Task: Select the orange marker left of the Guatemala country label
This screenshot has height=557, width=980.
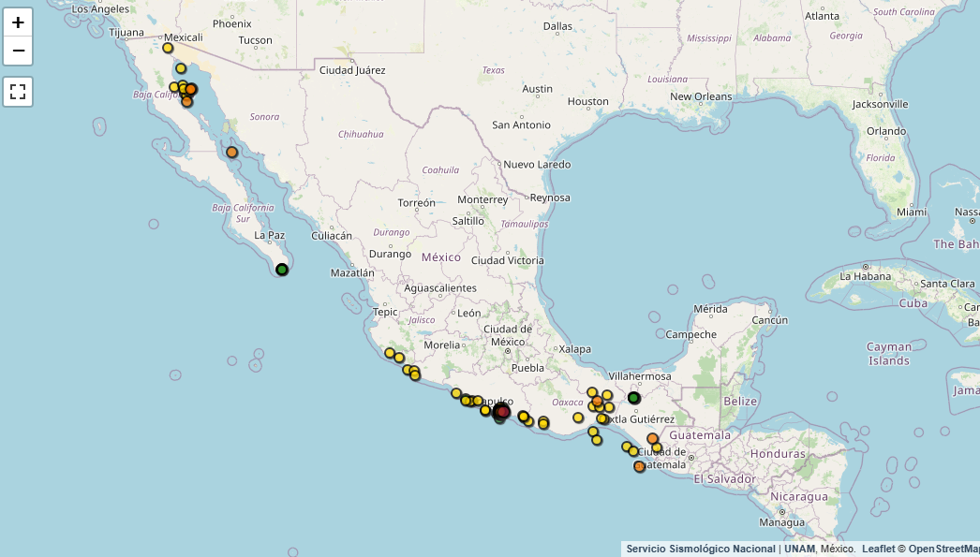Action: pos(652,438)
